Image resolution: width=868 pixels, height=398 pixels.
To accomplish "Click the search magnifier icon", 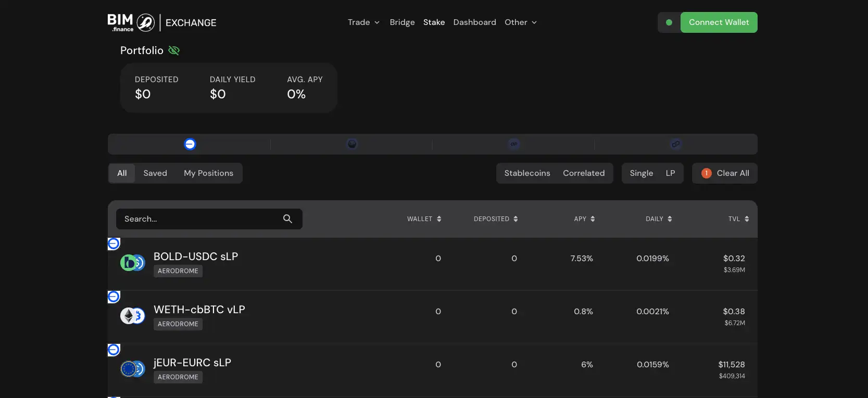I will coord(287,219).
